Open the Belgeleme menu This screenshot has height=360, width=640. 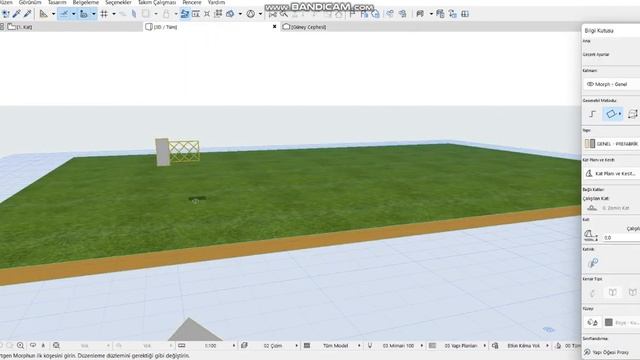point(86,2)
